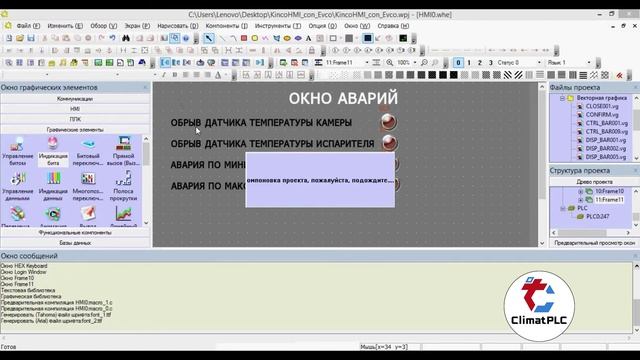Select PLC0:247 in project tree
This screenshot has width=640, height=360.
598,216
